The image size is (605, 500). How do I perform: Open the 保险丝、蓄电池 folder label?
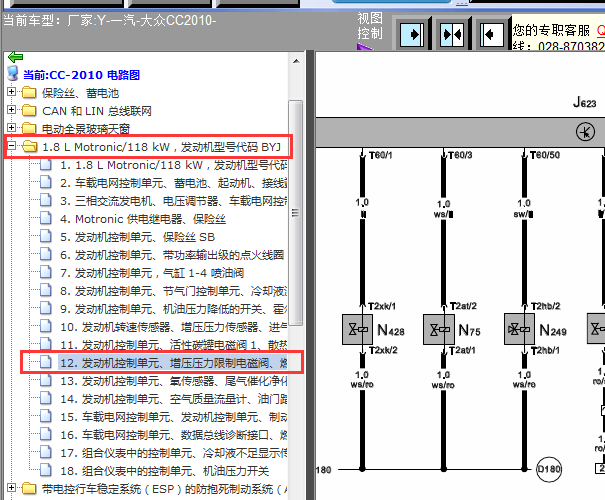pyautogui.click(x=80, y=93)
